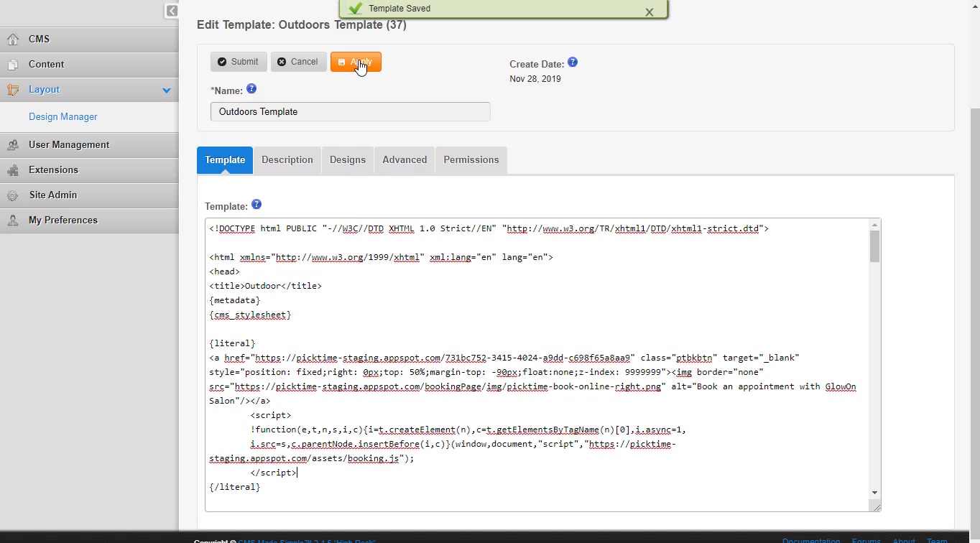Click the CMS home icon
The height and width of the screenshot is (543, 980).
[x=12, y=40]
